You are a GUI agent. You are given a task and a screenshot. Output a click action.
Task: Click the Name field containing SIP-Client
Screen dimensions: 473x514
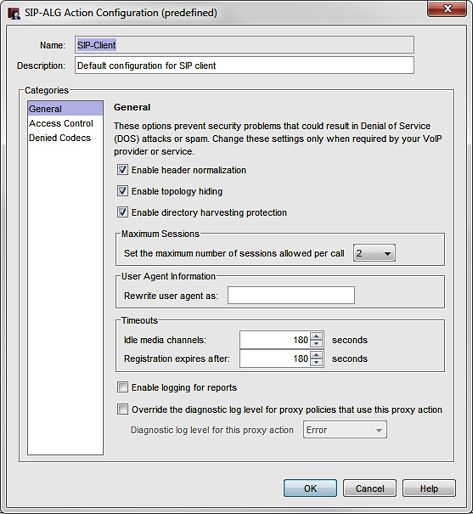click(x=244, y=45)
